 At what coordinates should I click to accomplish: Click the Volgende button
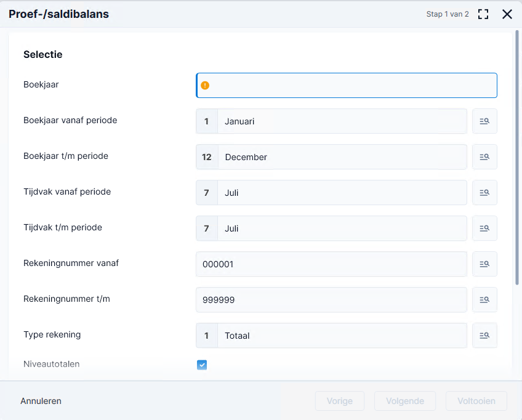(405, 401)
